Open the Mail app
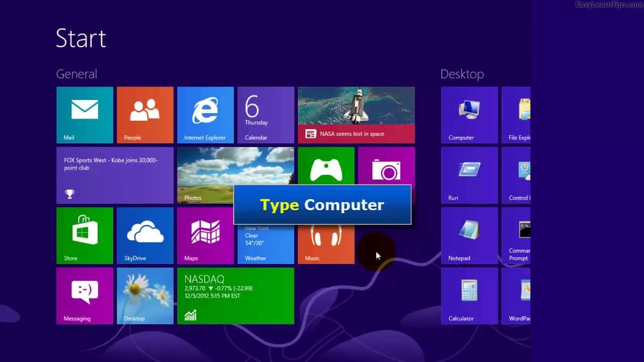644x362 pixels. (85, 115)
